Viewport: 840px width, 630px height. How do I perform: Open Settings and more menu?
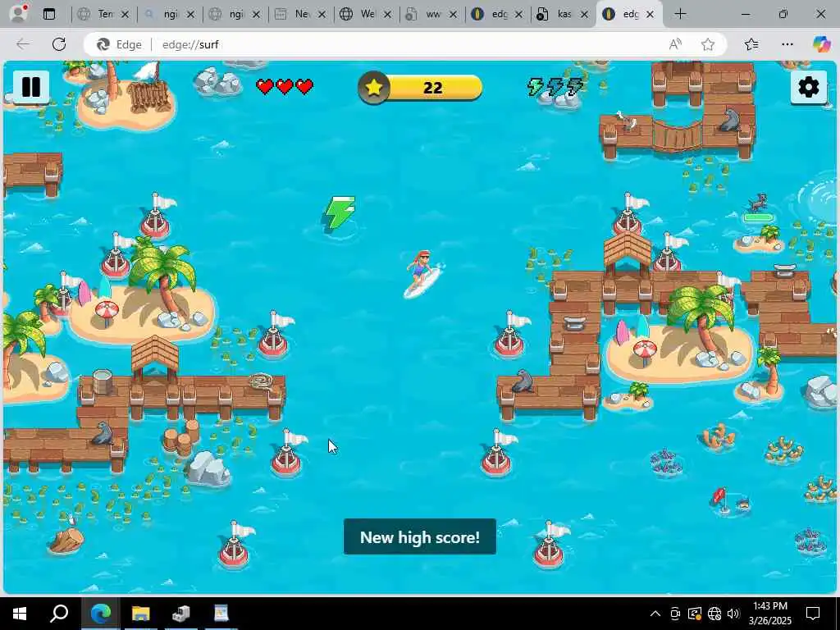click(787, 44)
